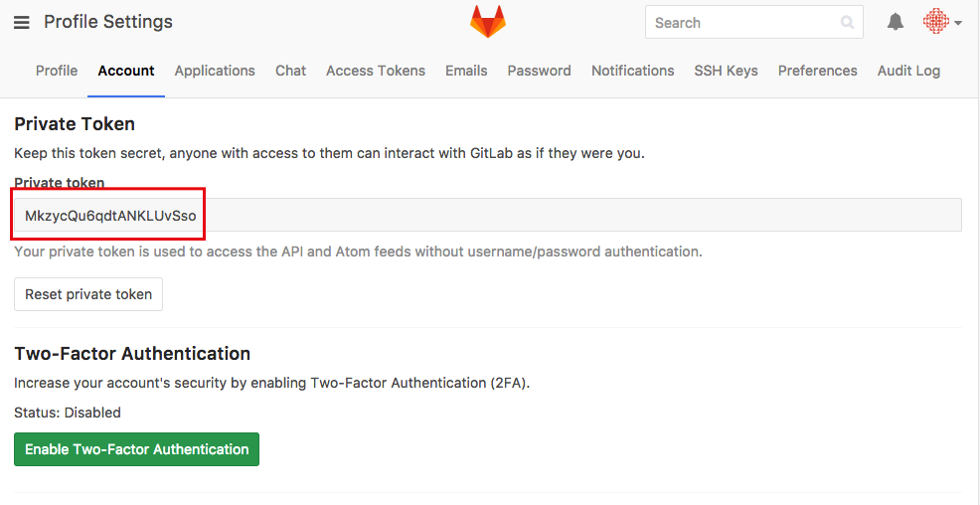The width and height of the screenshot is (980, 505).
Task: Switch to the Preferences tab
Action: (818, 71)
